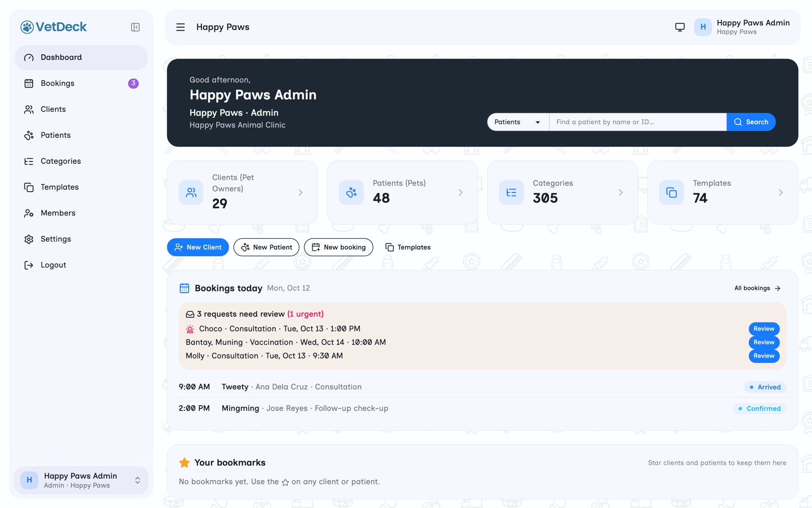Review the Bantay, Muning vaccination request
Viewport: 812px width, 508px height.
pyautogui.click(x=764, y=342)
